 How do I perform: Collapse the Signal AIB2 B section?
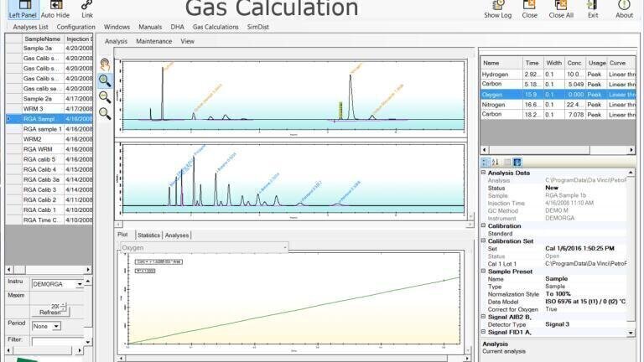coord(483,317)
